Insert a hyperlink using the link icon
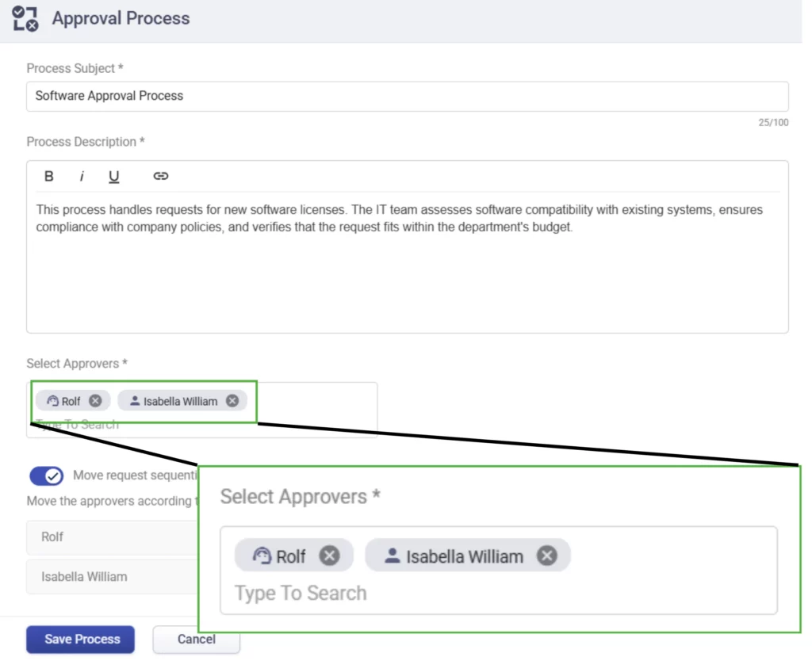 [x=161, y=176]
